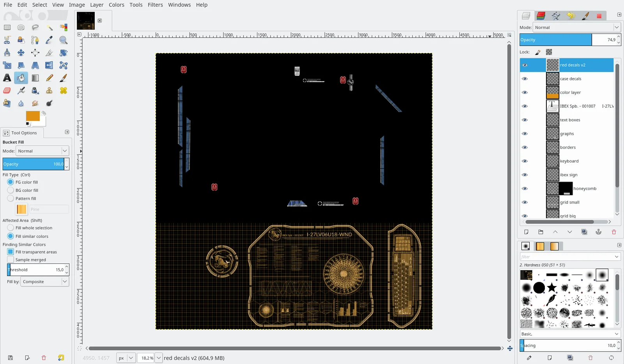
Task: Open the Filters menu
Action: point(155,5)
